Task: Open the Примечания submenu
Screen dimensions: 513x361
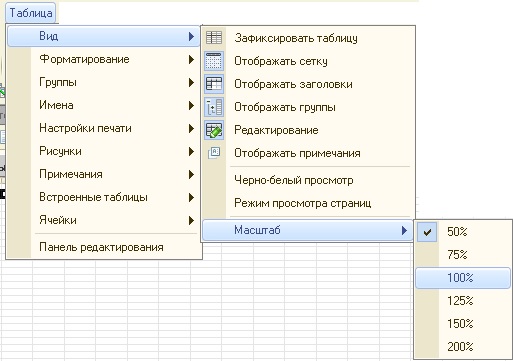Action: coord(103,174)
